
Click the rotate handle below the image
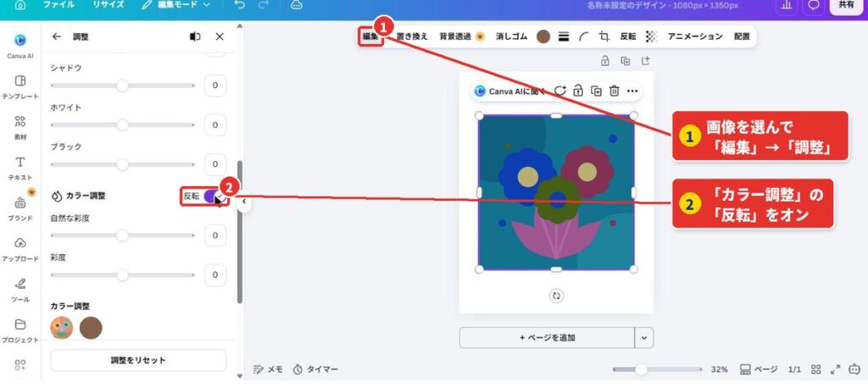tap(556, 295)
